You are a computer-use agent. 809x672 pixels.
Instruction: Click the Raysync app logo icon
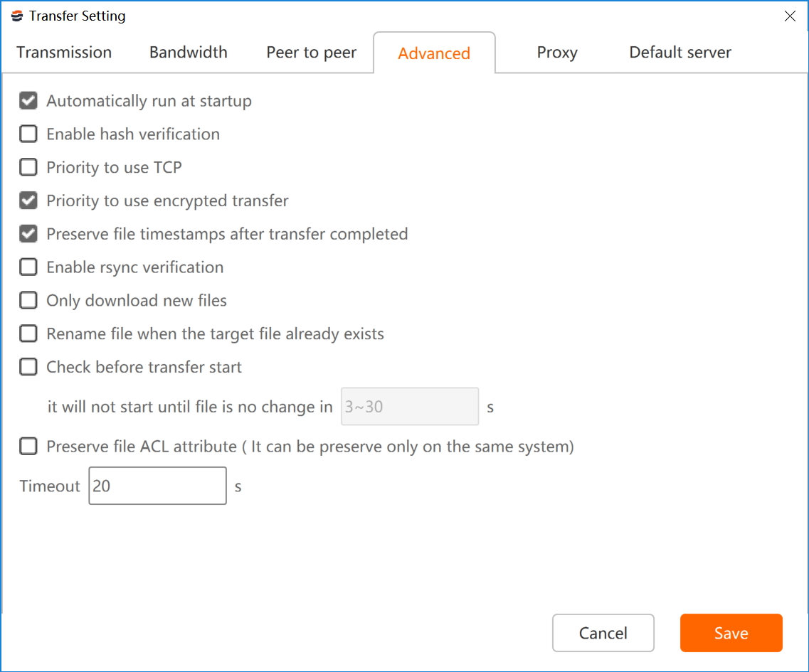coord(17,16)
